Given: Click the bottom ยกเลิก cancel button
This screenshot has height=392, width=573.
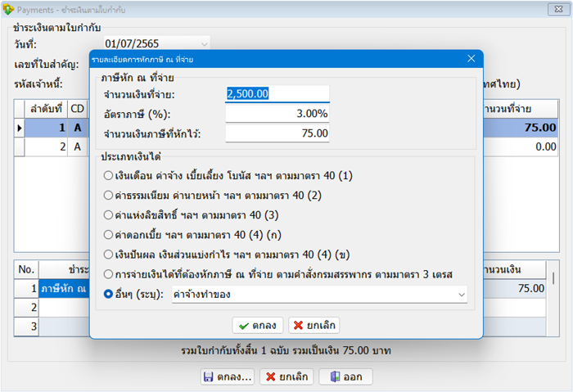Looking at the screenshot, I should [x=286, y=376].
